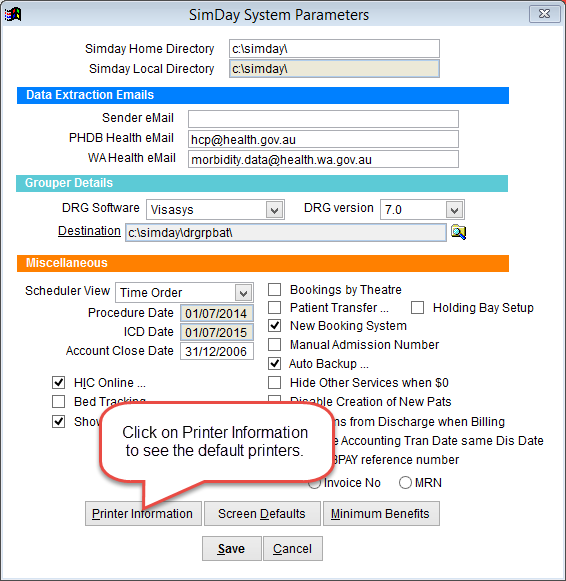Click the Destination folder browse icon
The image size is (566, 581).
pyautogui.click(x=458, y=232)
